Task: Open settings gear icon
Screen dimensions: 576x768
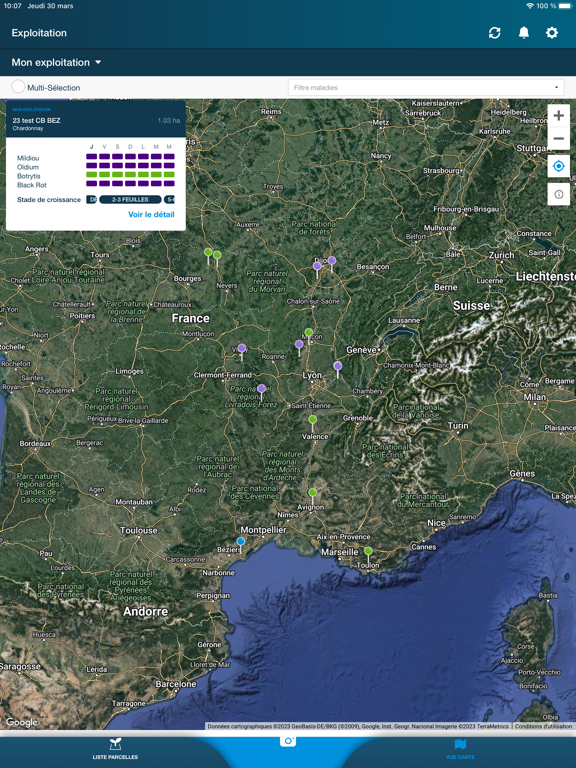Action: pos(552,33)
